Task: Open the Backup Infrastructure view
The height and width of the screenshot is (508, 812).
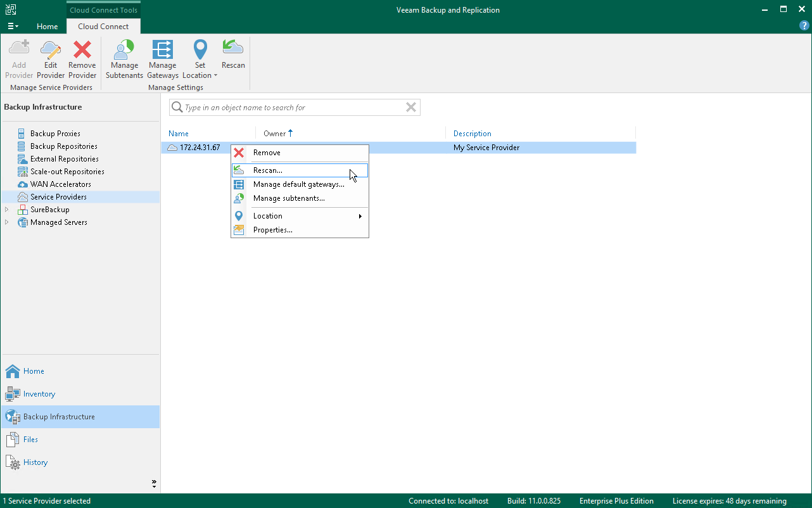Action: coord(80,417)
